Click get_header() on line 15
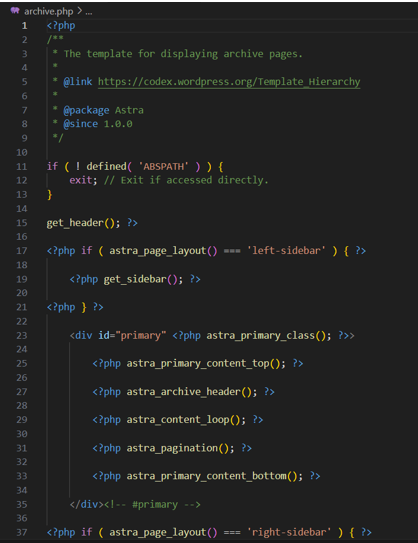This screenshot has height=543, width=418. (x=81, y=223)
